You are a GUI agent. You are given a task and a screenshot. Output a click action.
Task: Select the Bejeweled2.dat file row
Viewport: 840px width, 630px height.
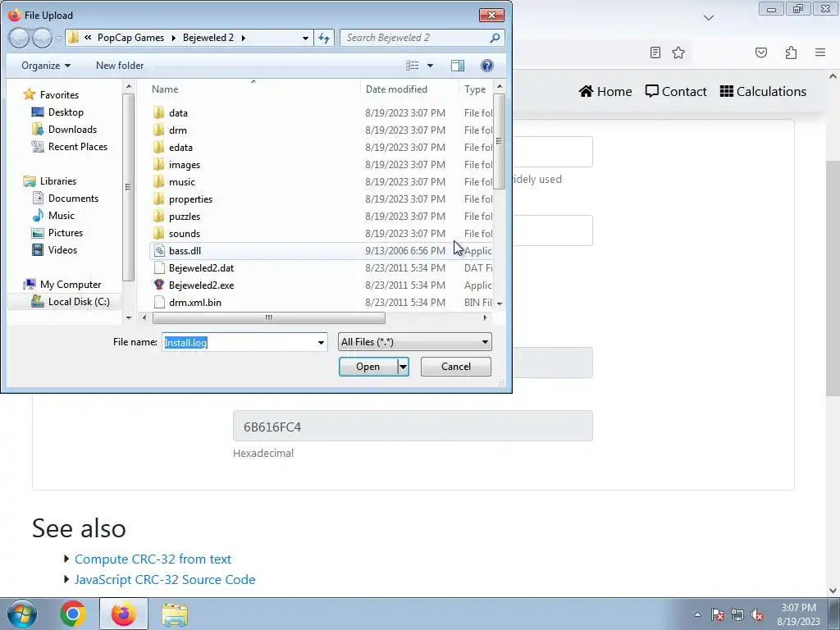click(x=322, y=268)
